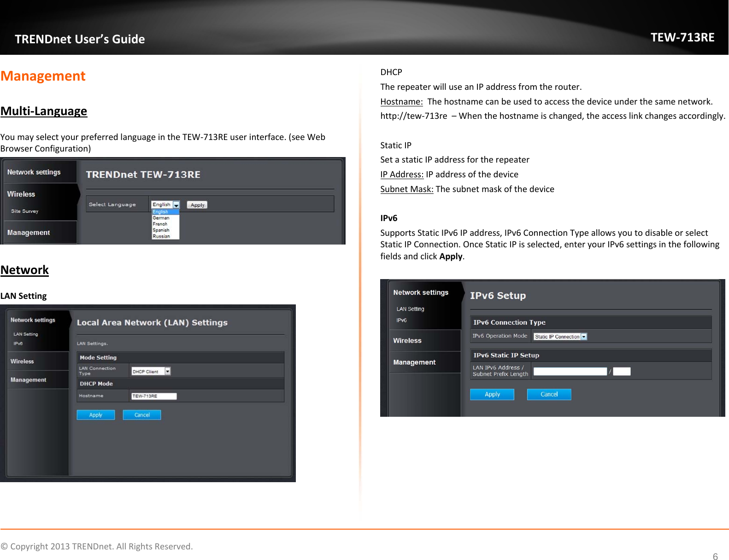The width and height of the screenshot is (729, 560).
Task: Open Management in IPv6 panel sidebar
Action: pyautogui.click(x=414, y=362)
